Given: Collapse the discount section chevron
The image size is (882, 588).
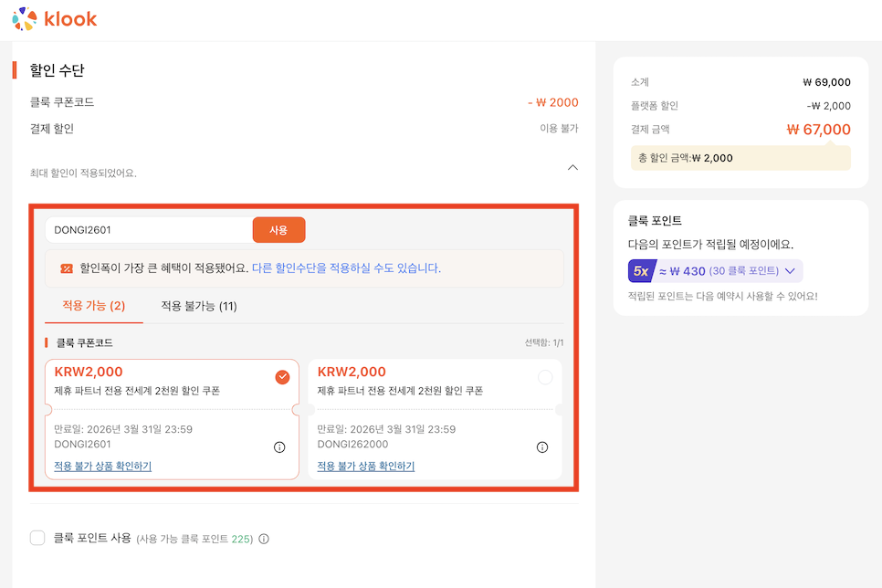Looking at the screenshot, I should tap(572, 168).
